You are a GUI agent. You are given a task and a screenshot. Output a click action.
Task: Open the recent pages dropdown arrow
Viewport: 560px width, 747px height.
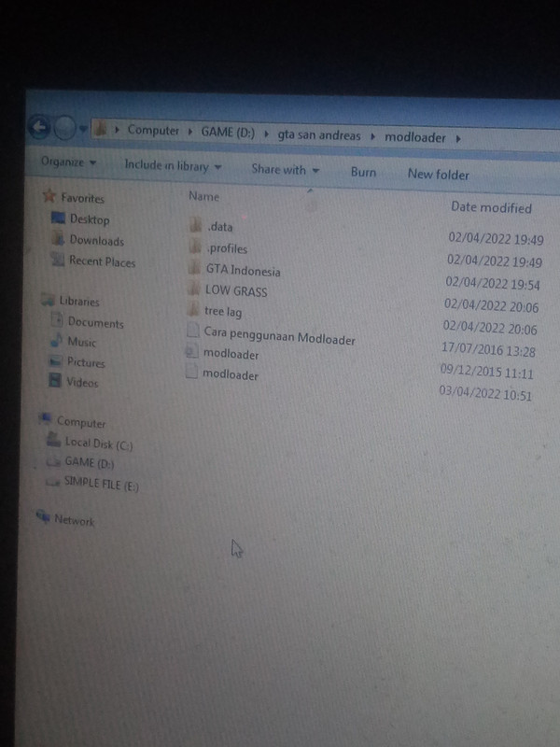coord(83,128)
